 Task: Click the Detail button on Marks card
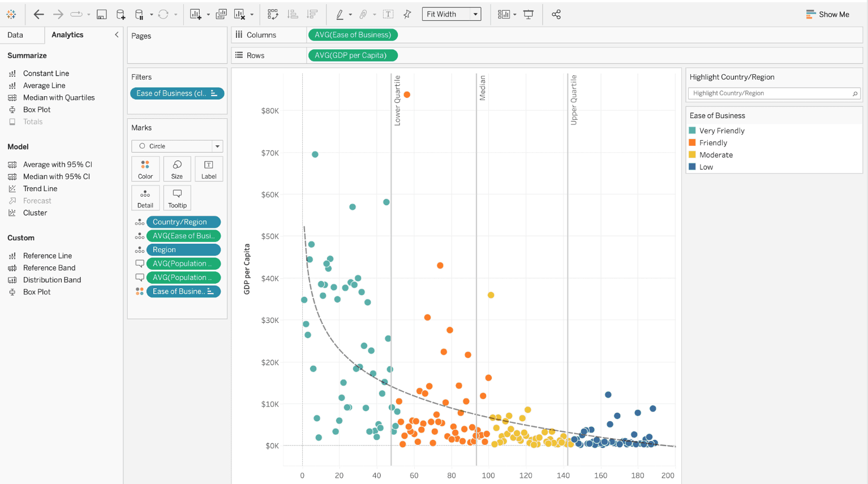coord(145,198)
